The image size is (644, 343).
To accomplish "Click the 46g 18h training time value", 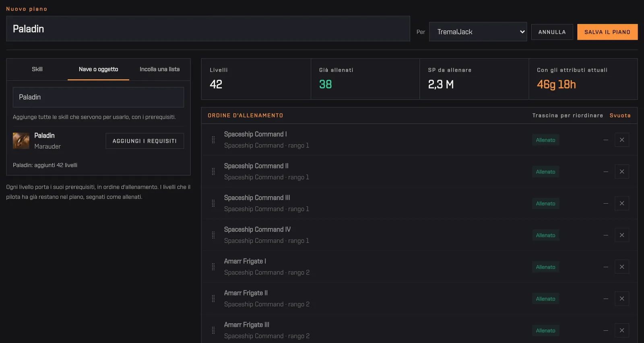I will [556, 84].
